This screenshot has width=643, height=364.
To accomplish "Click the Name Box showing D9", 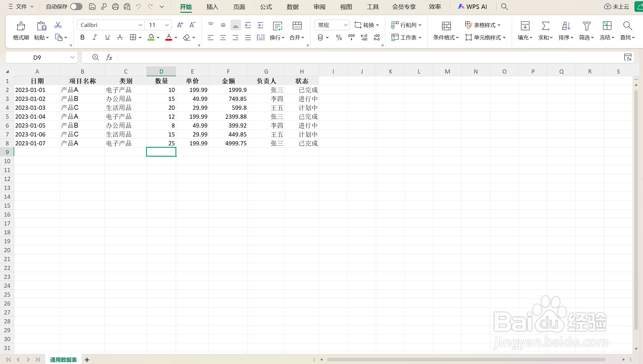I will coord(37,58).
